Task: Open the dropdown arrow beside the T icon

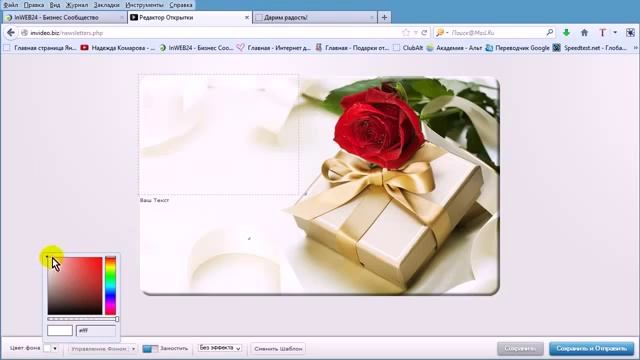Action: point(615,33)
